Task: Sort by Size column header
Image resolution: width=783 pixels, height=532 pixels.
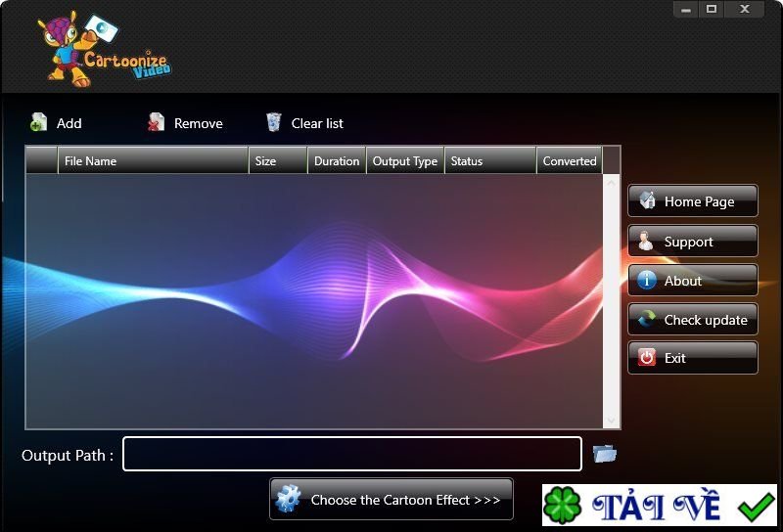Action: (x=278, y=160)
